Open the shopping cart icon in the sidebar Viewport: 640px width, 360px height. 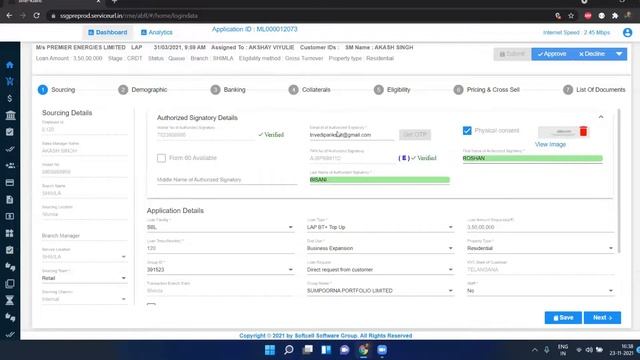[x=10, y=81]
